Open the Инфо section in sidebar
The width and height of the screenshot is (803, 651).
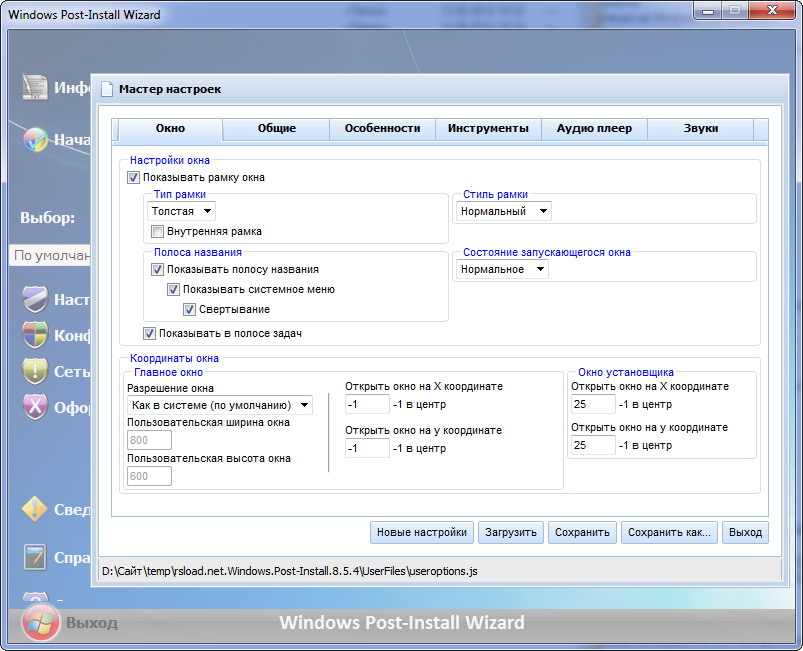35,88
